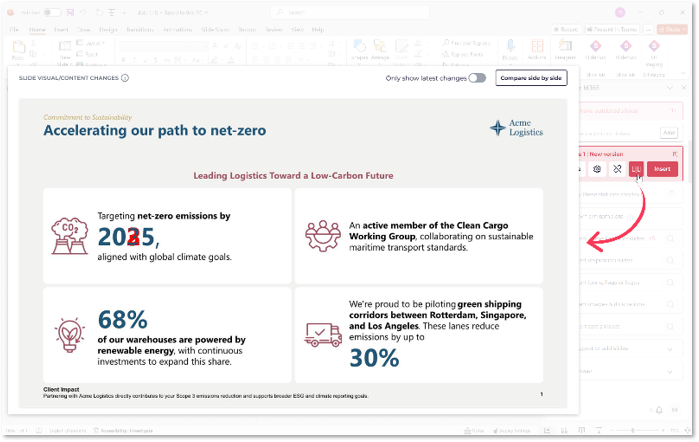The height and width of the screenshot is (442, 699).
Task: Click the Save icon in Quick Access Toolbar
Action: (70, 12)
